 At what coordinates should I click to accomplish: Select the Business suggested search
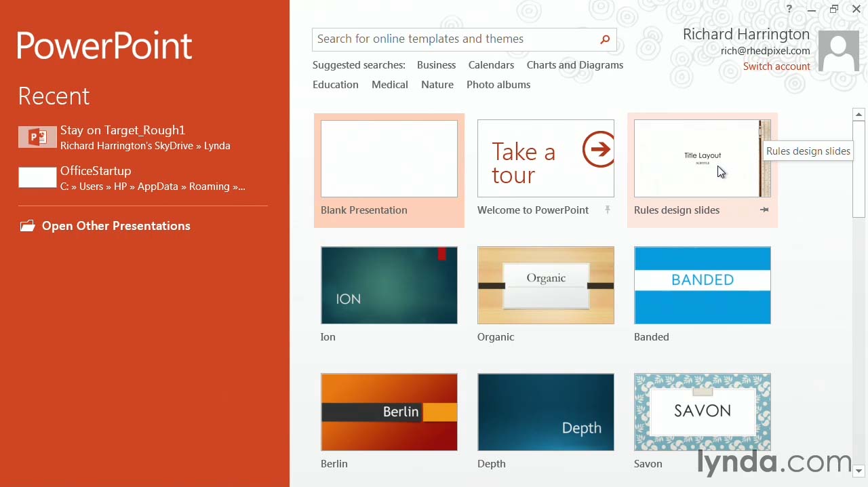(436, 65)
